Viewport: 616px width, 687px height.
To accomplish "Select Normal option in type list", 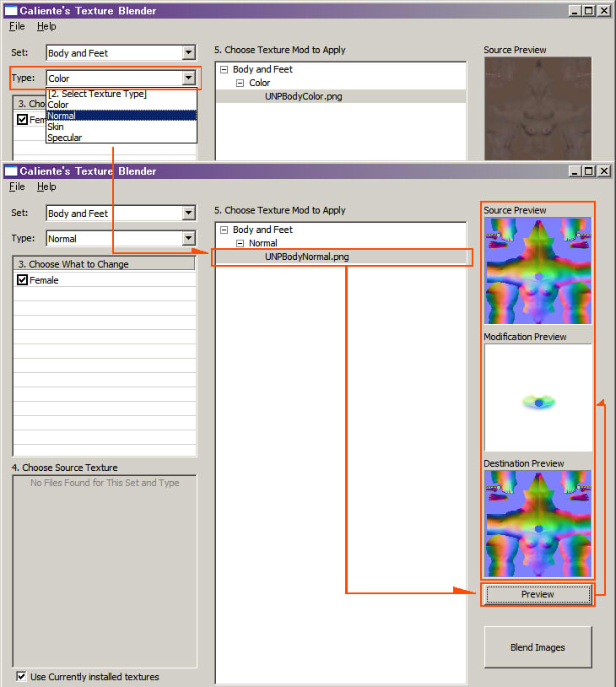I will click(122, 116).
